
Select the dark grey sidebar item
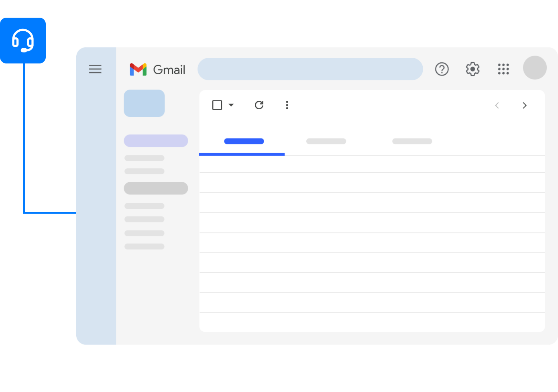point(156,188)
